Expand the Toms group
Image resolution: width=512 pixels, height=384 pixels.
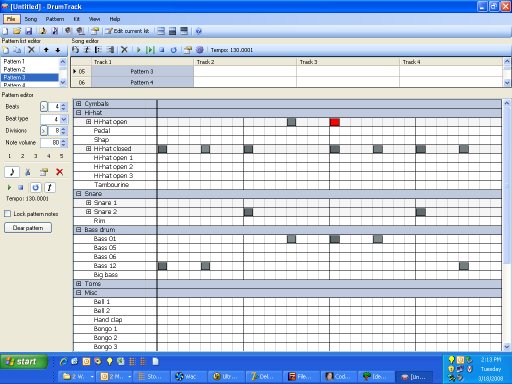79,284
